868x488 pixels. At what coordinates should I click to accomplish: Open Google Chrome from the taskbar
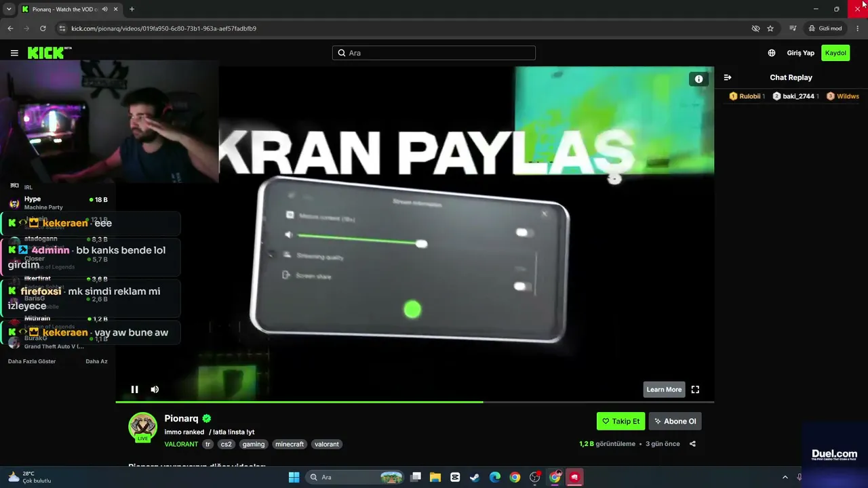515,477
